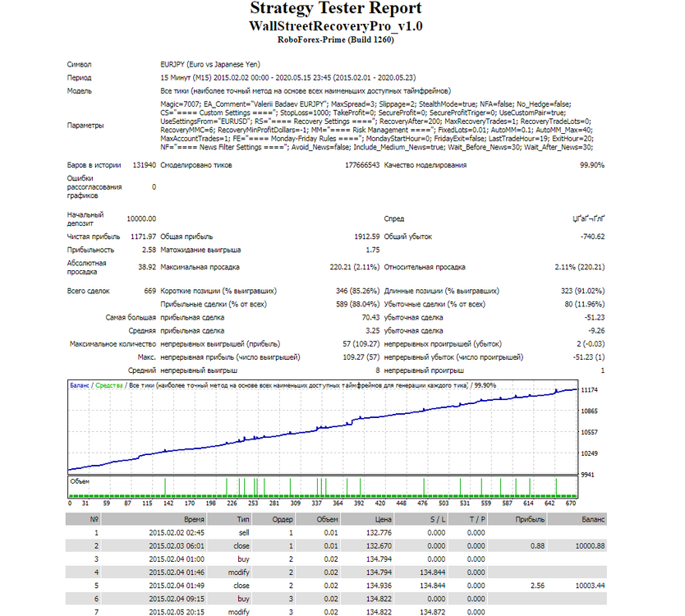The height and width of the screenshot is (616, 685).
Task: Click the 'Баров в истории' label
Action: pyautogui.click(x=94, y=165)
